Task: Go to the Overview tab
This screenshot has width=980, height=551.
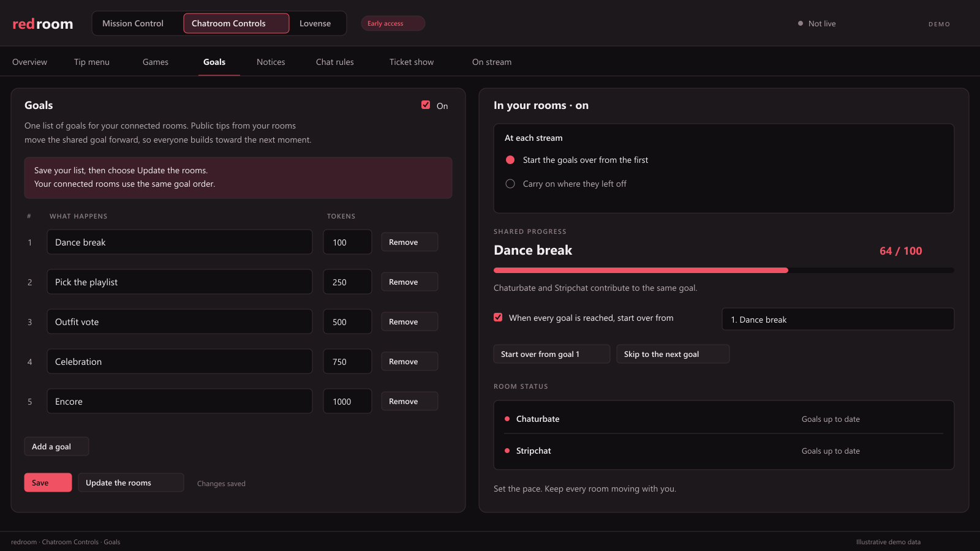Action: (x=29, y=62)
